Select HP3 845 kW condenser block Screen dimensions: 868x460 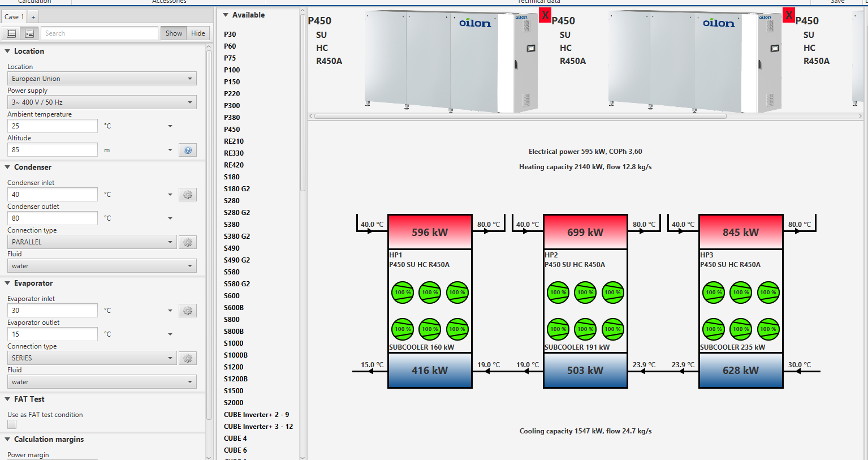pyautogui.click(x=741, y=232)
